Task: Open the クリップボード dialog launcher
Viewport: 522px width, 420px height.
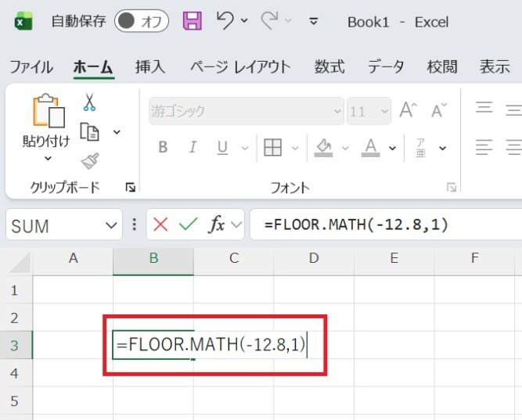Action: tap(130, 188)
